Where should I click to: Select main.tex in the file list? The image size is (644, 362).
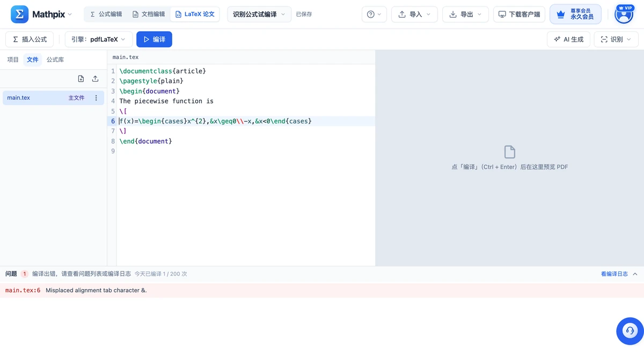[x=53, y=98]
